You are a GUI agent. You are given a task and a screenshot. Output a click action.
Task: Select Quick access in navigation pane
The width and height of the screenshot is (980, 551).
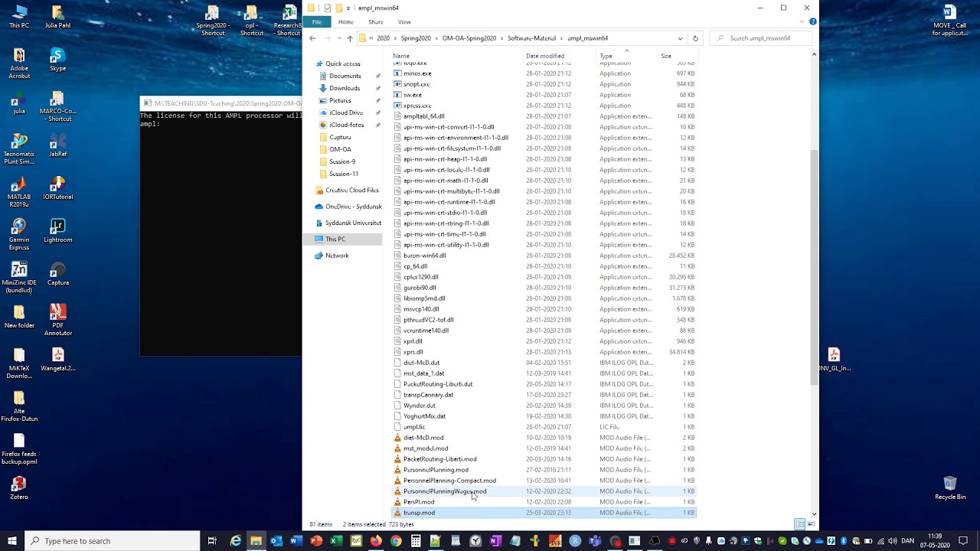[342, 64]
